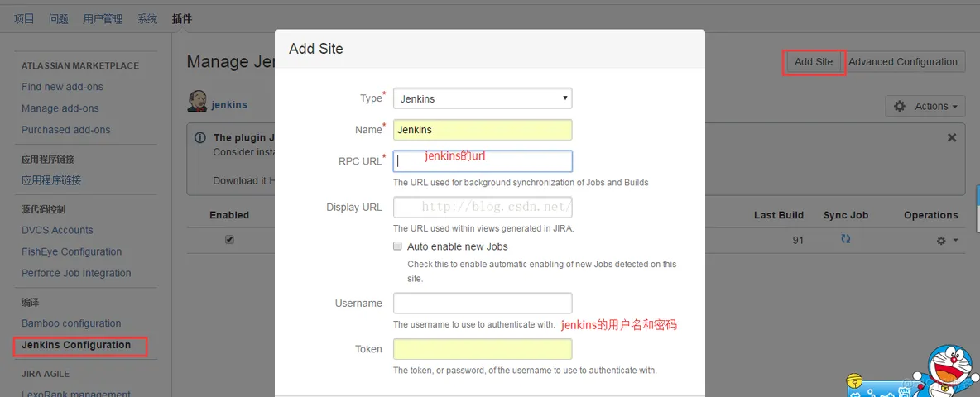Open Purchased add-ons link
The image size is (980, 397).
coord(65,130)
